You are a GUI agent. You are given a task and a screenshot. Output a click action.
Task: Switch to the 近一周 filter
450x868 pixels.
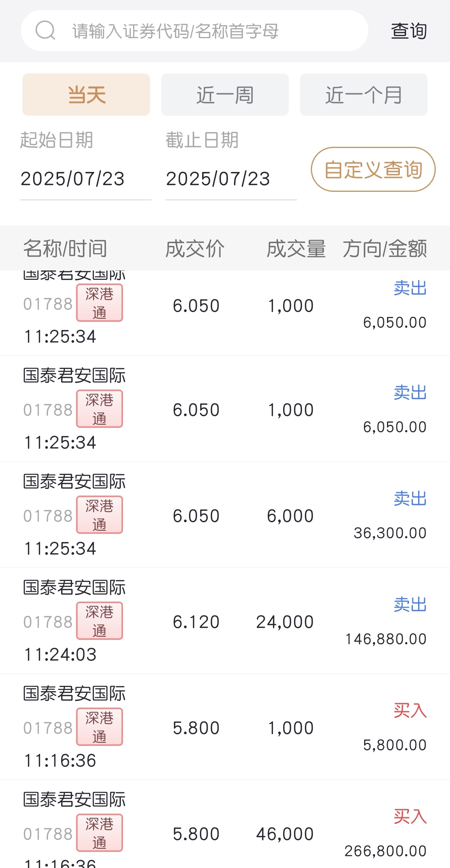tap(225, 94)
